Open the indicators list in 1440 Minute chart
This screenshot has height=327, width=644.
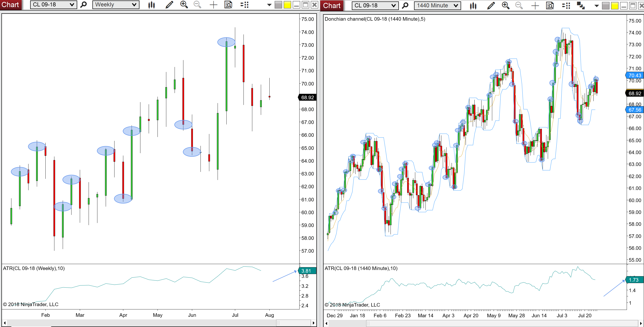click(566, 5)
